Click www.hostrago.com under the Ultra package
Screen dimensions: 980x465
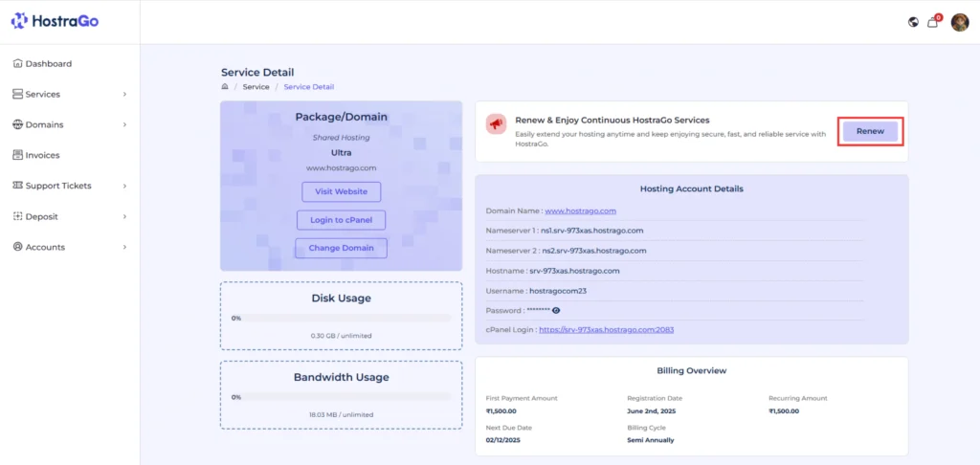pos(342,168)
